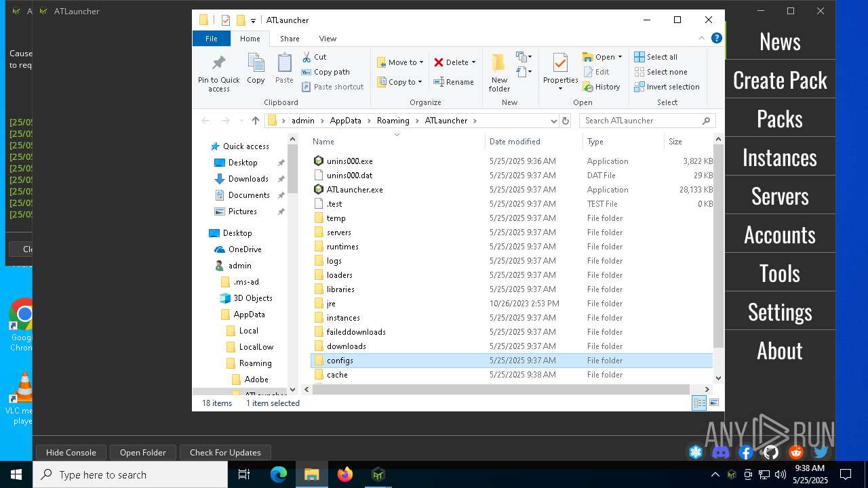Click ATLauncher taskbar icon
868x488 pixels.
tap(378, 474)
